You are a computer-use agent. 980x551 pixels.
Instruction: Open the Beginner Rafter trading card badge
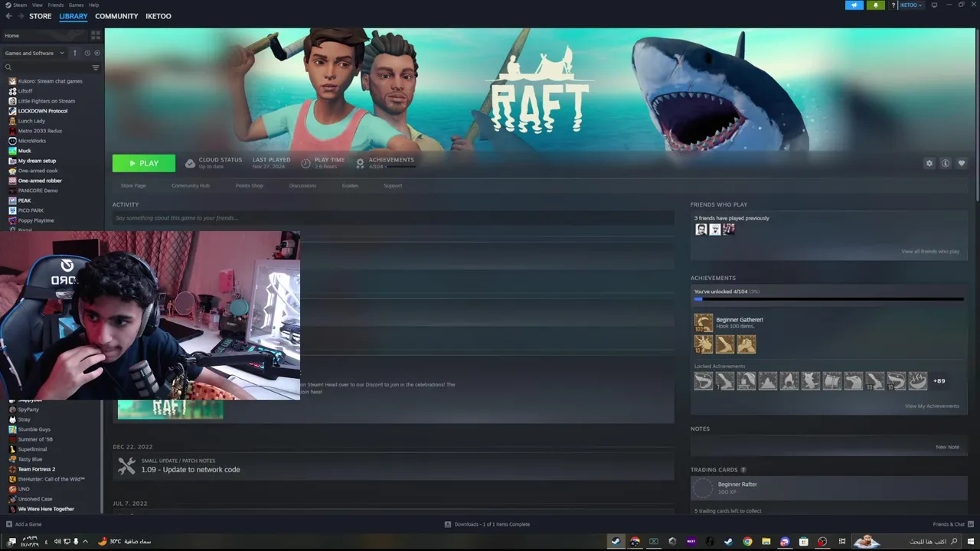click(703, 487)
